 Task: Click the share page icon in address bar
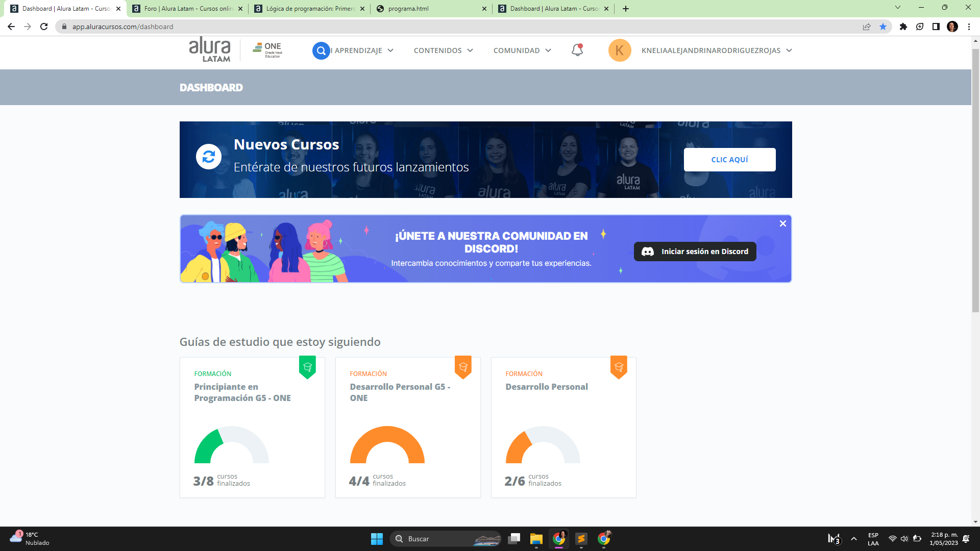point(867,27)
